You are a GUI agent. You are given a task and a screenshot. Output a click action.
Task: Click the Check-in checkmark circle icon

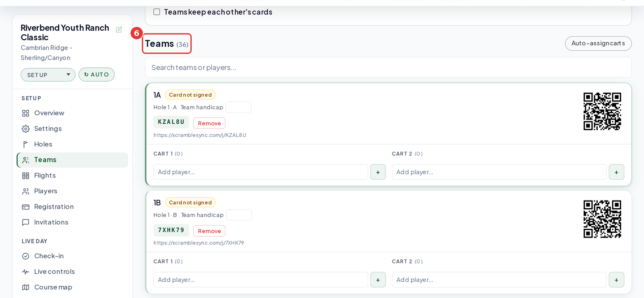pos(26,256)
